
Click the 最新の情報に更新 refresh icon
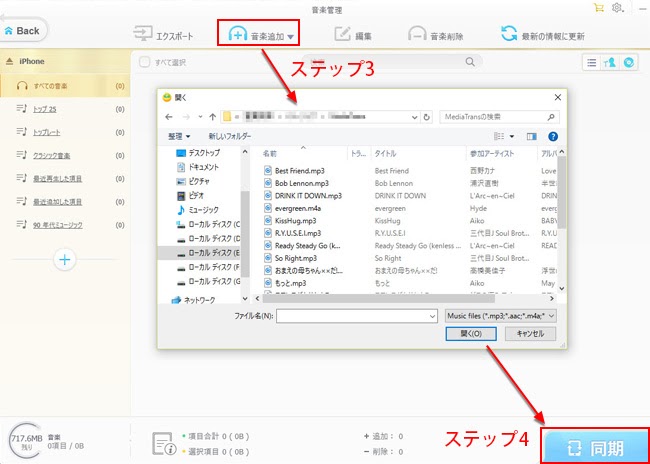[509, 34]
